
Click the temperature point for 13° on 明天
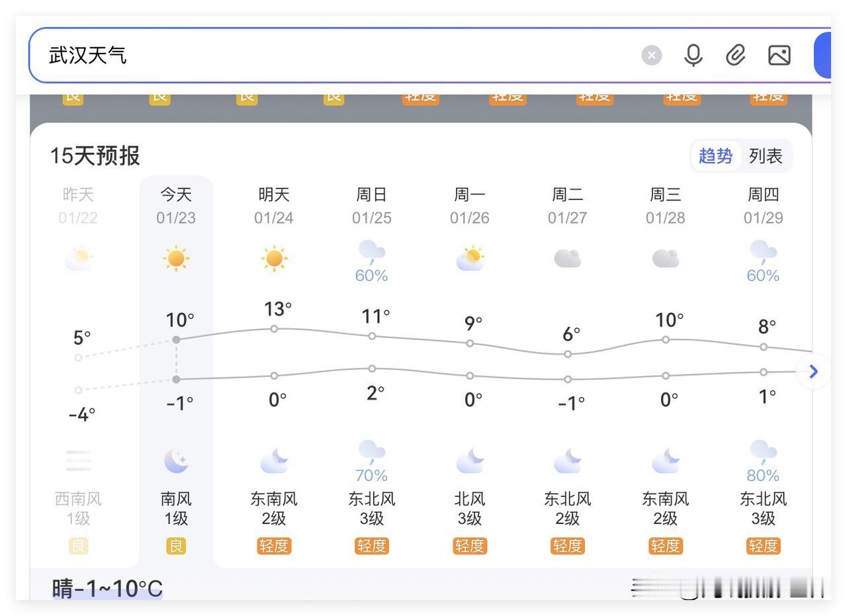coord(273,328)
